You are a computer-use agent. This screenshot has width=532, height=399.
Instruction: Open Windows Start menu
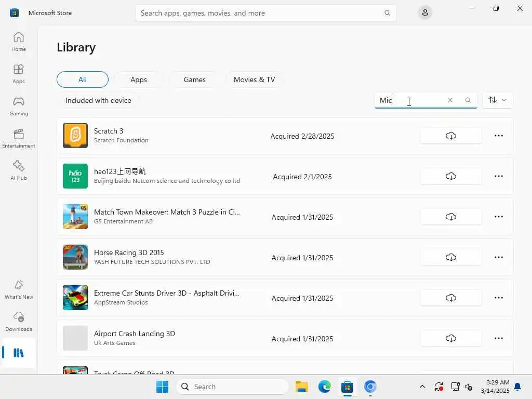tap(162, 387)
